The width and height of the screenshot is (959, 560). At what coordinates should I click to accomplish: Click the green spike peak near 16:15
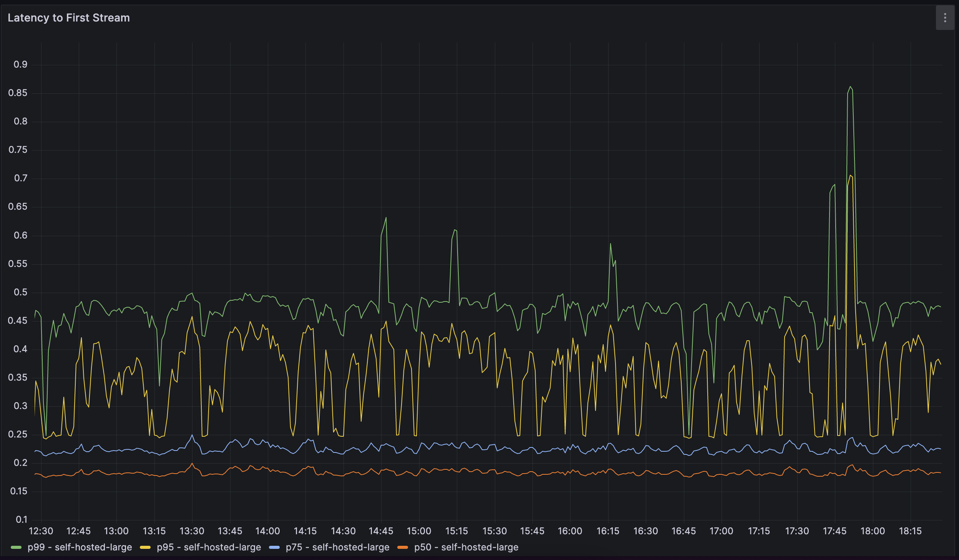pyautogui.click(x=610, y=244)
